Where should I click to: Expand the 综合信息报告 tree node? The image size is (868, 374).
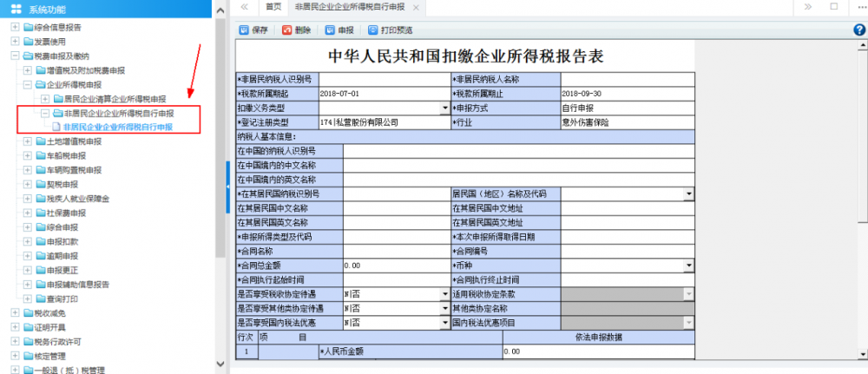(x=15, y=27)
